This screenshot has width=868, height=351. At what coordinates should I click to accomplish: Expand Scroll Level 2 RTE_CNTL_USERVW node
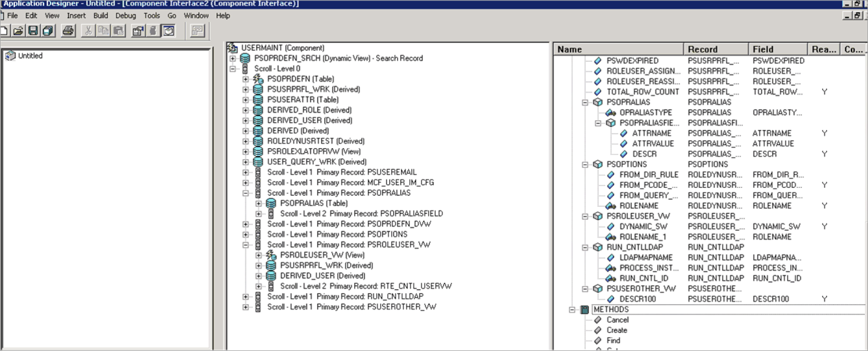pos(258,287)
